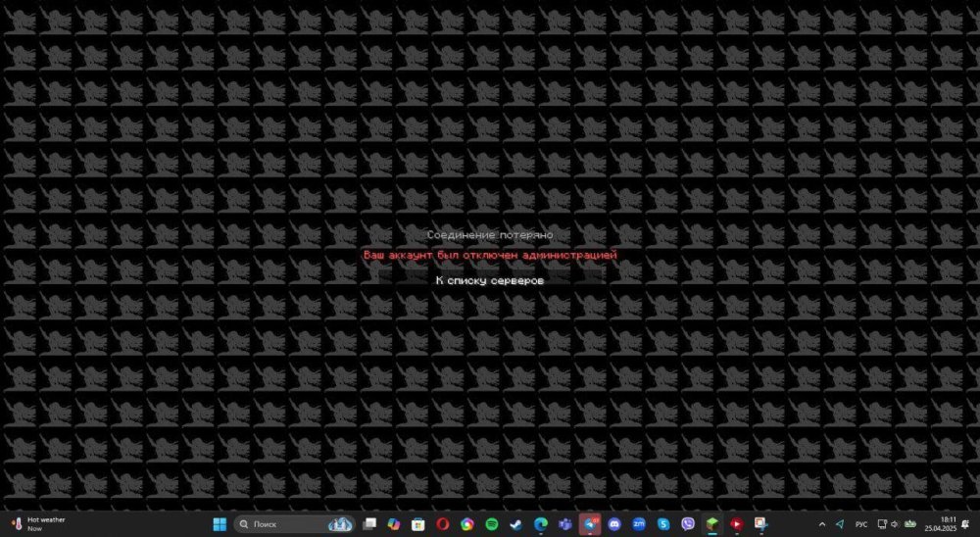This screenshot has height=537, width=980.
Task: Open the Snipping Tool from the taskbar
Action: [761, 524]
